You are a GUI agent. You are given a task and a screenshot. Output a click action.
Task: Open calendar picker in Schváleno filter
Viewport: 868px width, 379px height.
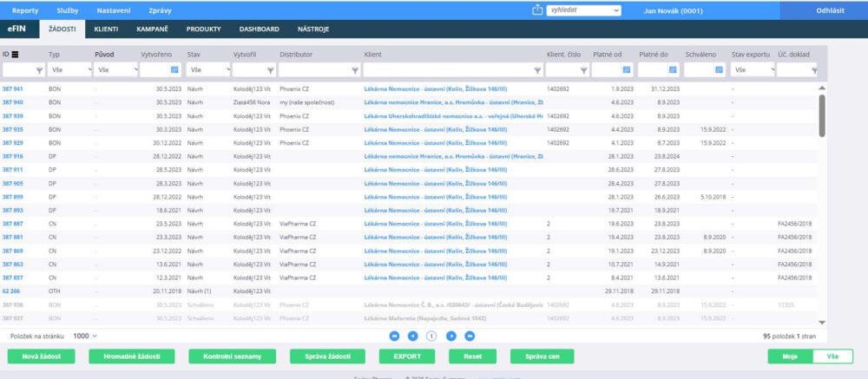tap(719, 69)
